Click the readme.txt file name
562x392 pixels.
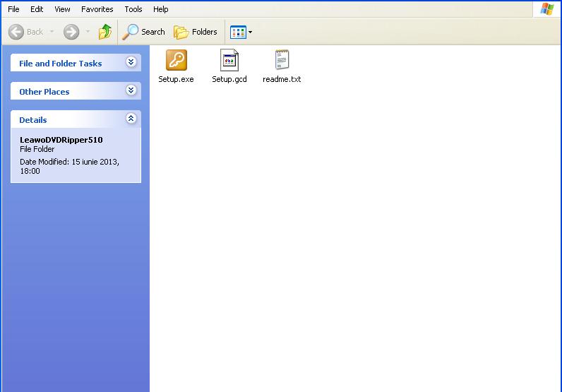click(282, 79)
